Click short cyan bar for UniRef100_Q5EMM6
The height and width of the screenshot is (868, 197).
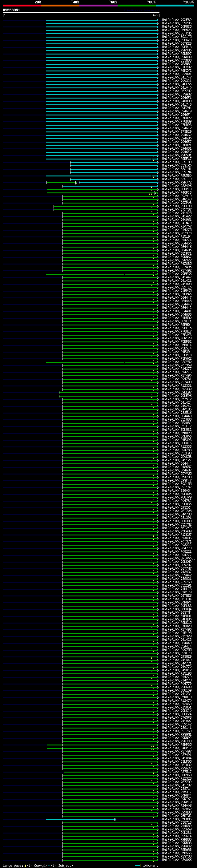(80, 819)
